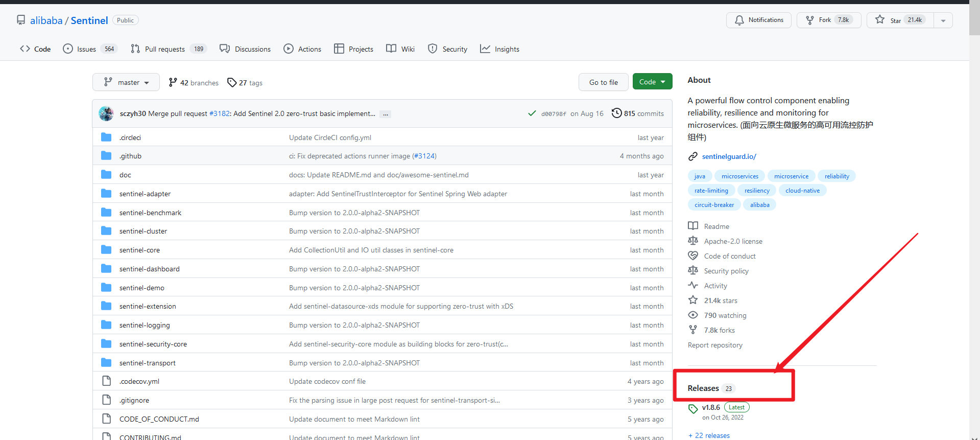Open the Wiki tab

400,49
